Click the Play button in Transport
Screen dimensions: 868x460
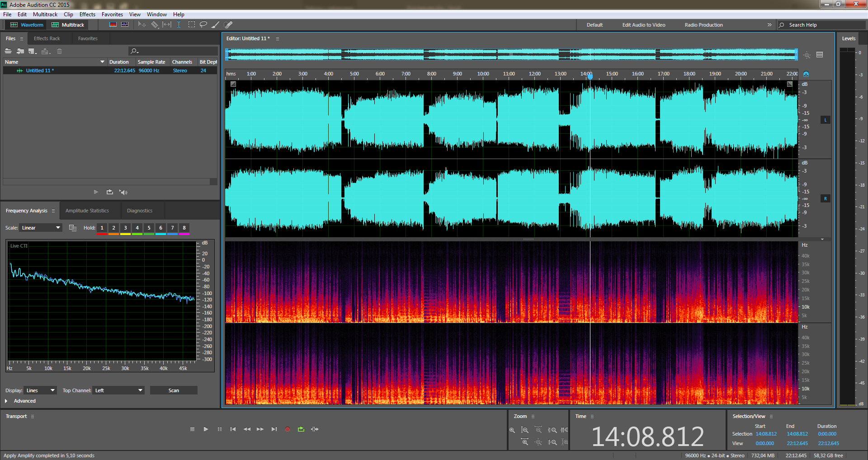tap(206, 429)
